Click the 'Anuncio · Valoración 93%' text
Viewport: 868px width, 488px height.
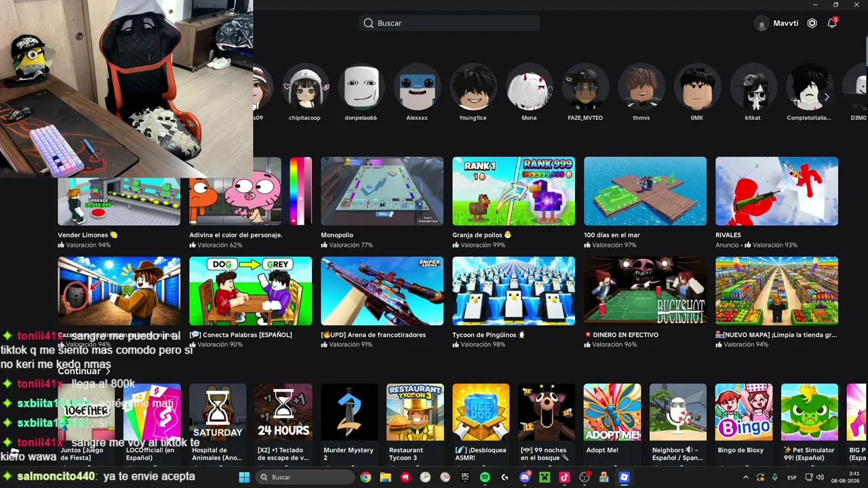[x=756, y=245]
